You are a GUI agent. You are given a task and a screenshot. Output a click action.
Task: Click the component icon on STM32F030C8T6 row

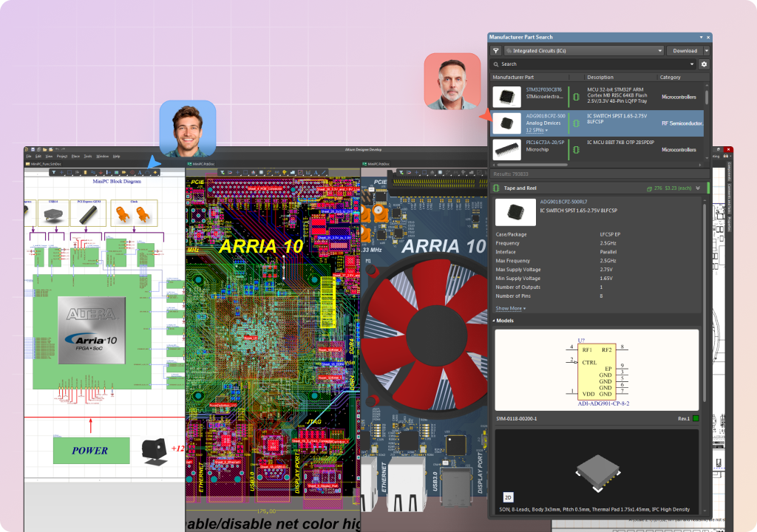577,96
